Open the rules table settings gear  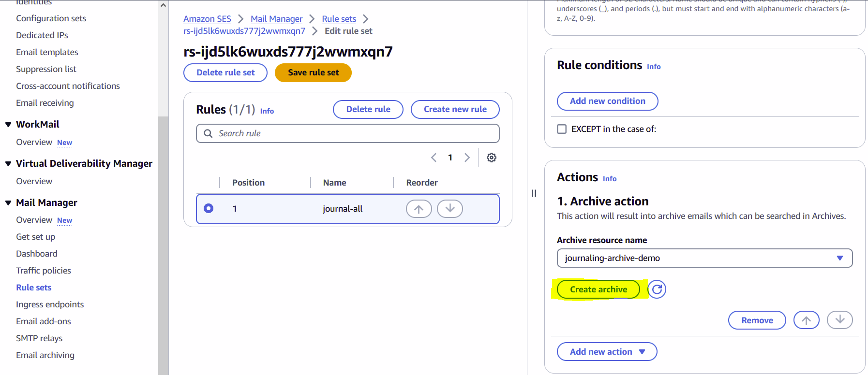point(492,158)
